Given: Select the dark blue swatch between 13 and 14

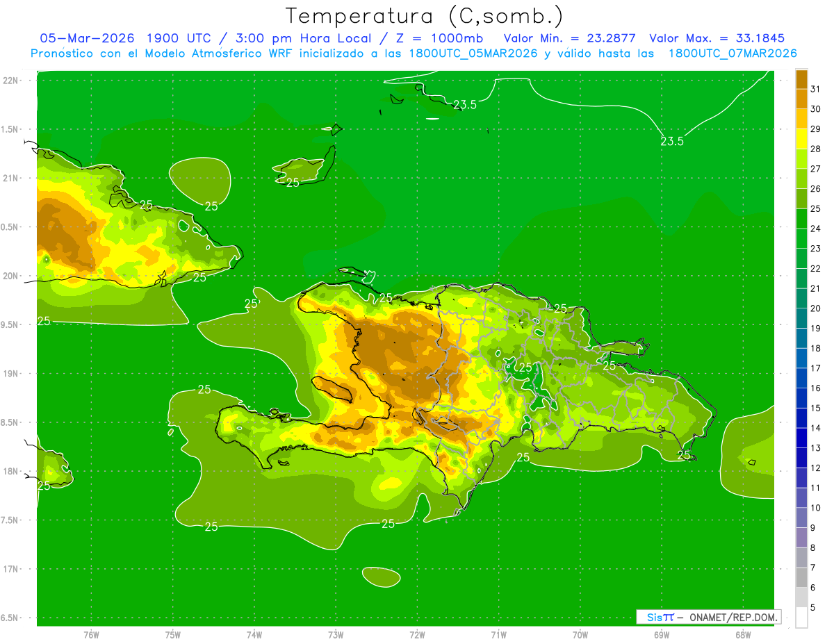Looking at the screenshot, I should pyautogui.click(x=801, y=438).
